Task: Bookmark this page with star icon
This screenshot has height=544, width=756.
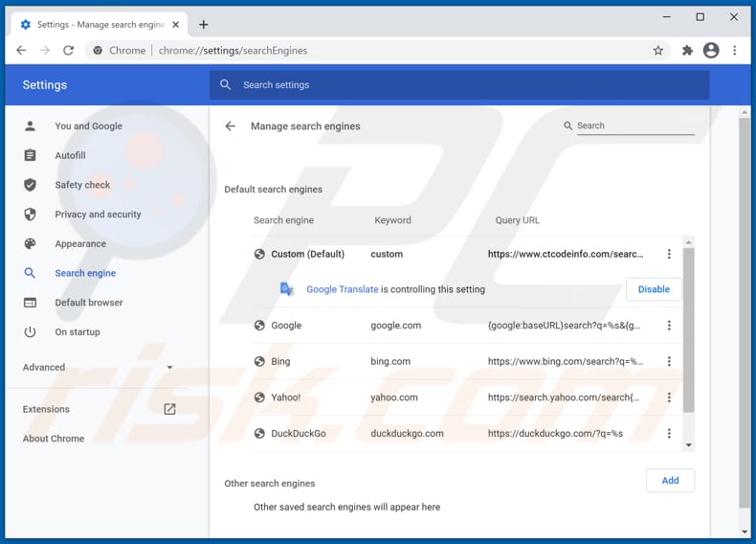Action: point(657,50)
